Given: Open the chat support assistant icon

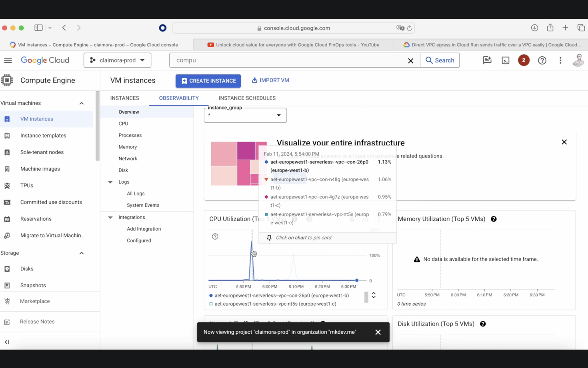Looking at the screenshot, I should click(x=487, y=60).
